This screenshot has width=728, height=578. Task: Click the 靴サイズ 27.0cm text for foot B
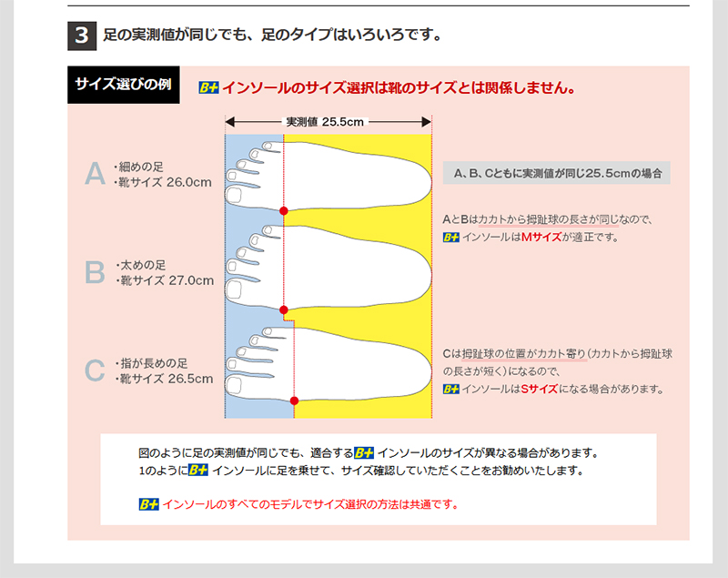click(166, 280)
